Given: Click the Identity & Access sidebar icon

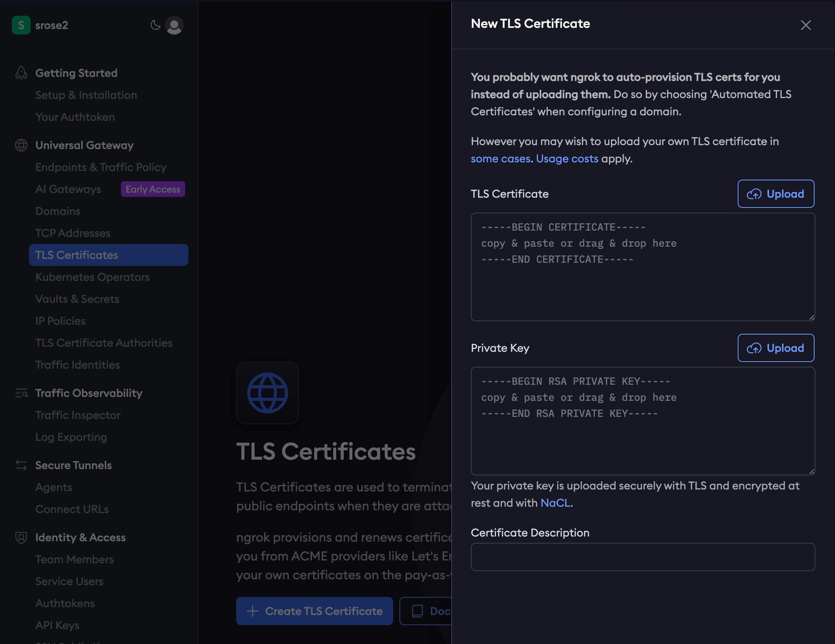Looking at the screenshot, I should pos(20,537).
